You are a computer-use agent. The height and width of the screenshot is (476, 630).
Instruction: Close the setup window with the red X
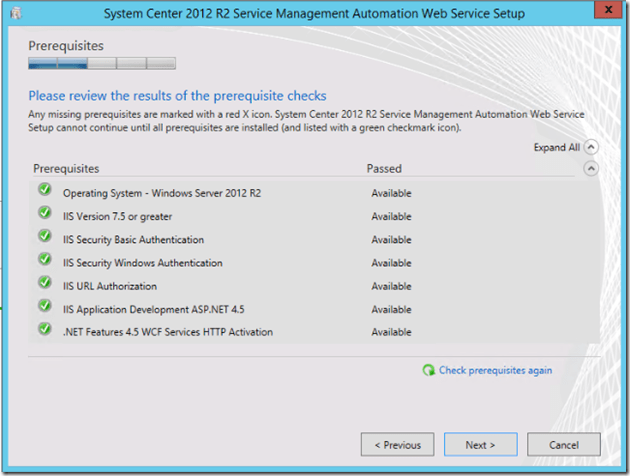click(x=603, y=11)
